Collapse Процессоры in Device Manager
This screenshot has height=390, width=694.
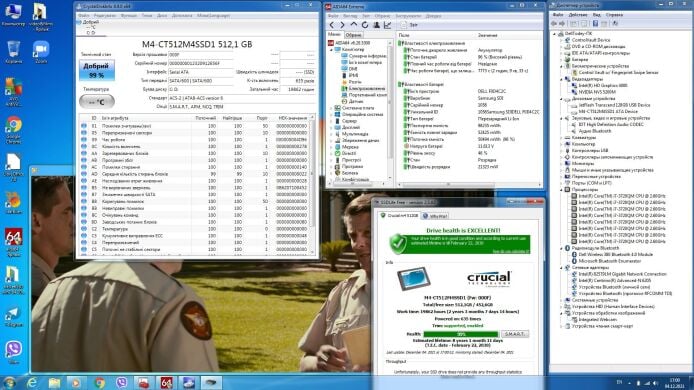(x=562, y=189)
